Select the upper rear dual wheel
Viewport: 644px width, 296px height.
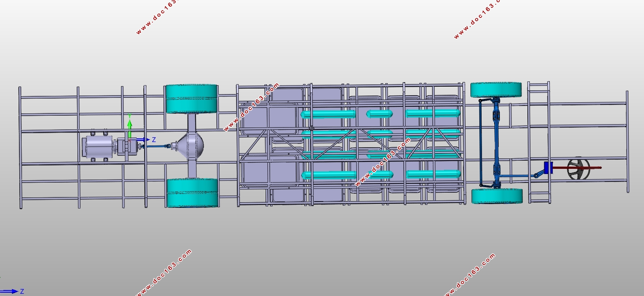pyautogui.click(x=191, y=99)
